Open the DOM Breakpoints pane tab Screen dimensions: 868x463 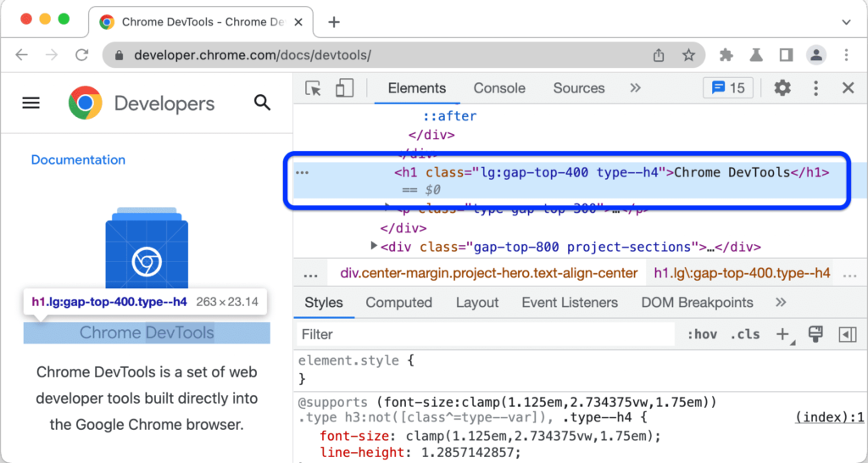point(697,303)
